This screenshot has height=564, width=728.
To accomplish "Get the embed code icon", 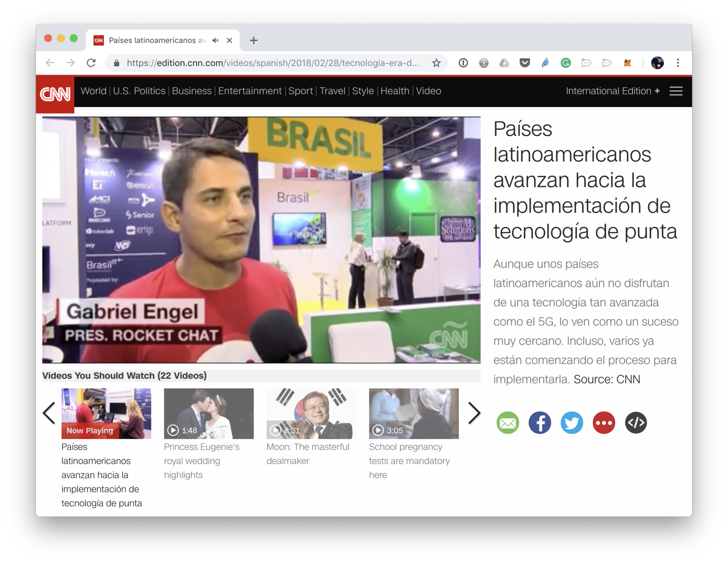I will (636, 422).
